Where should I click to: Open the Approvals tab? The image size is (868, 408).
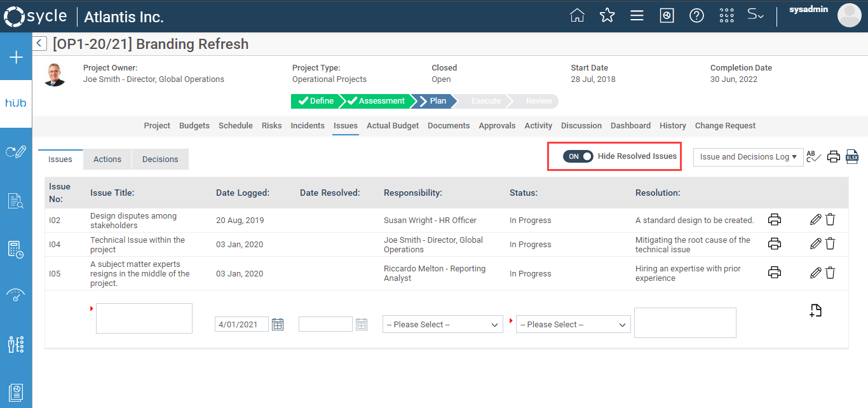tap(497, 126)
